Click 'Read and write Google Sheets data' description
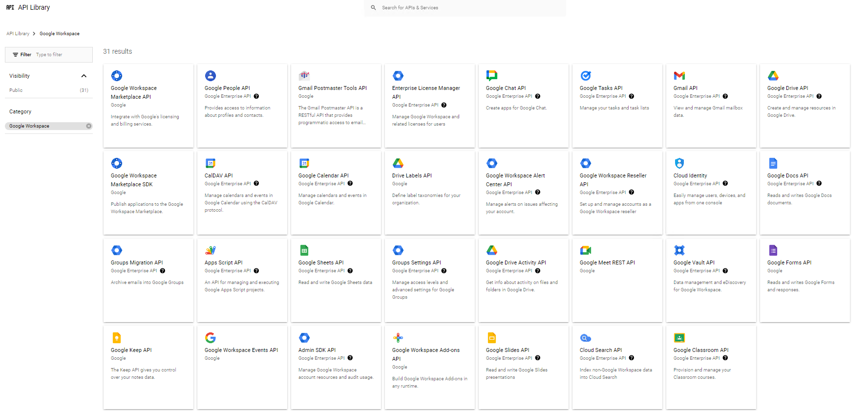Viewport: 868px width, 415px height. tap(335, 283)
